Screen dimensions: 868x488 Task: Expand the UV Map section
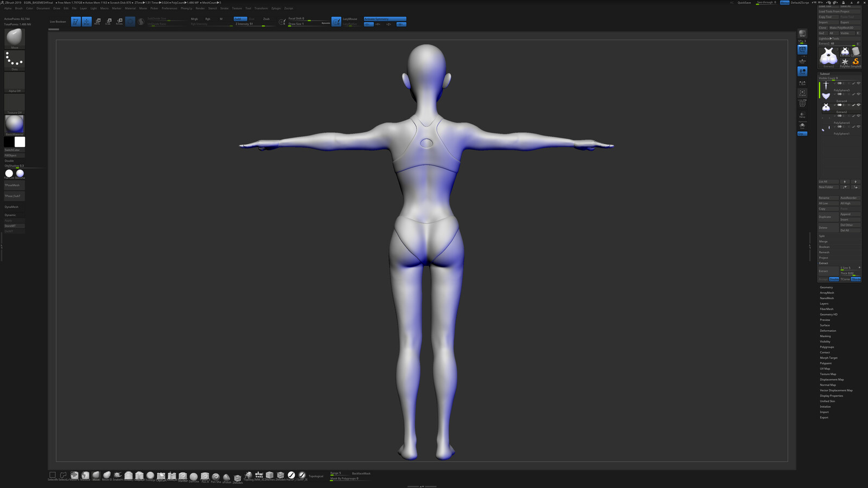pos(825,369)
